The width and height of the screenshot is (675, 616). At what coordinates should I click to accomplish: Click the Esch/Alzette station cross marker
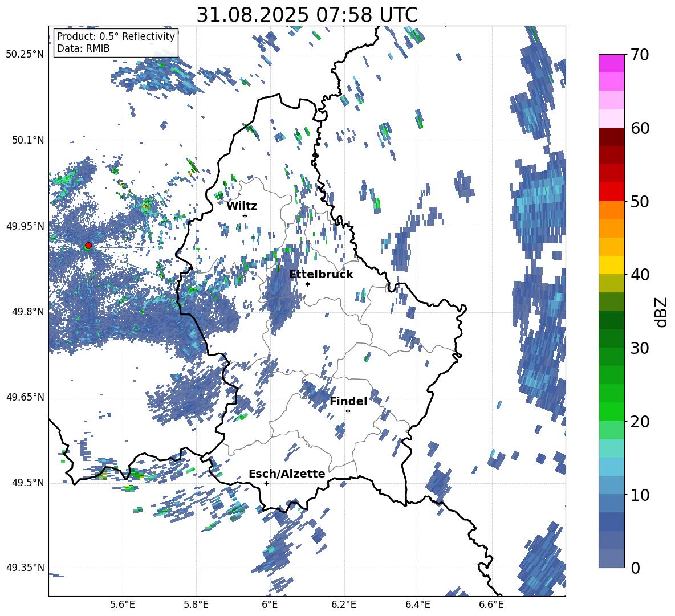pos(266,483)
